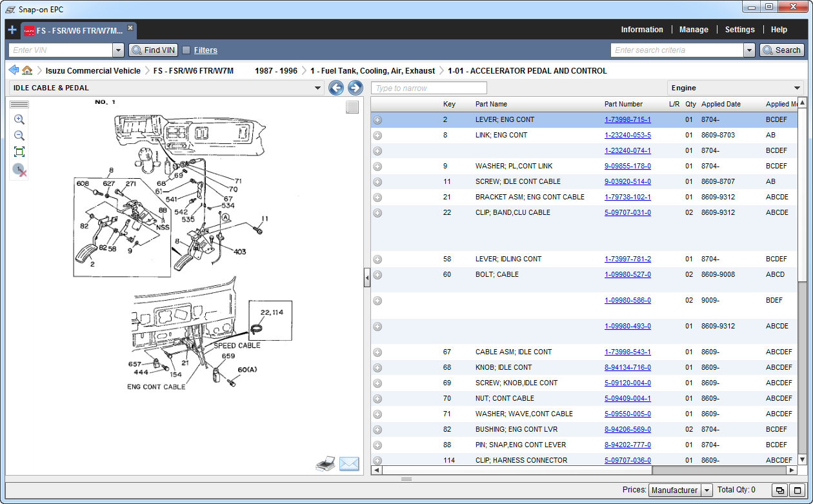Open part number 1-79738-102-1
Image resolution: width=813 pixels, height=504 pixels.
point(628,197)
